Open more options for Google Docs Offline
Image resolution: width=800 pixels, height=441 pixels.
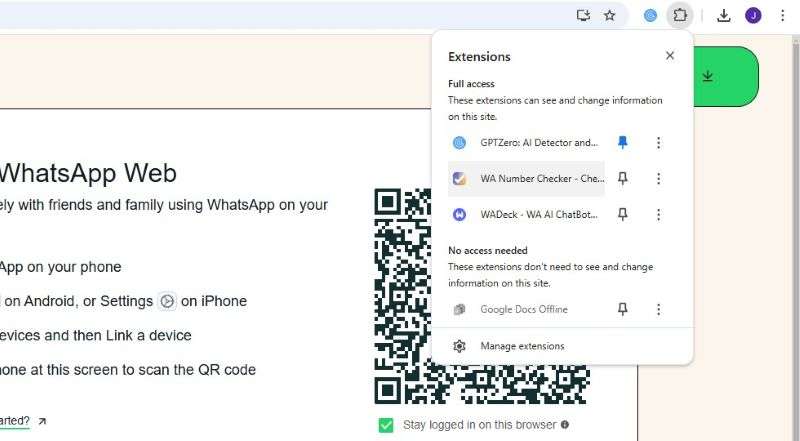658,309
